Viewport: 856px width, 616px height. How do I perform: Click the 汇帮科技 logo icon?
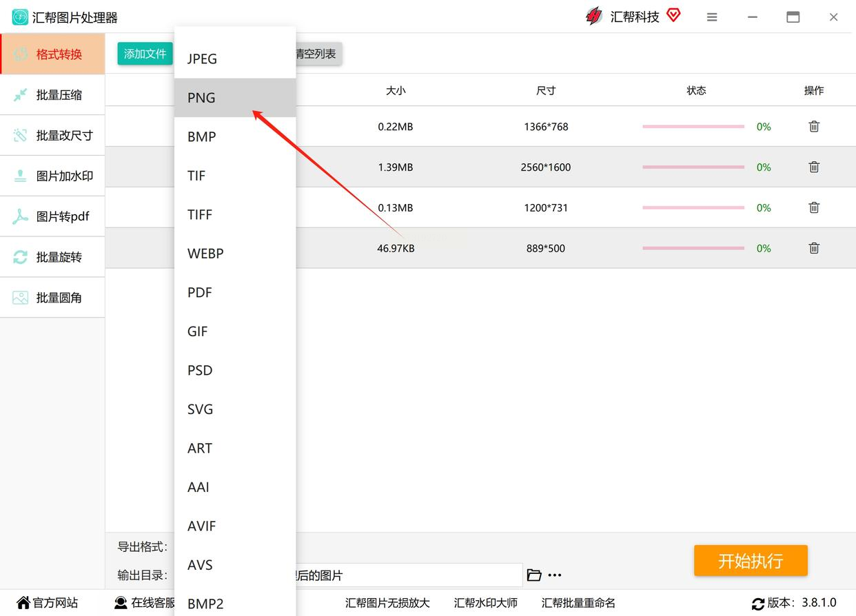point(593,17)
